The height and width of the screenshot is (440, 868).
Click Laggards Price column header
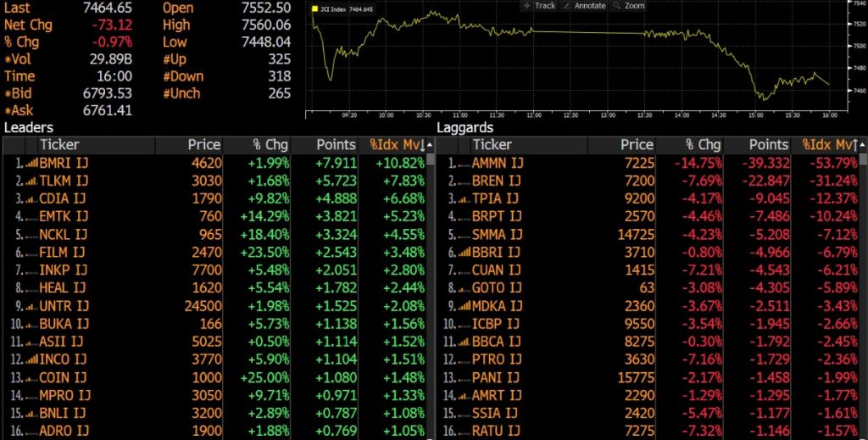click(621, 145)
